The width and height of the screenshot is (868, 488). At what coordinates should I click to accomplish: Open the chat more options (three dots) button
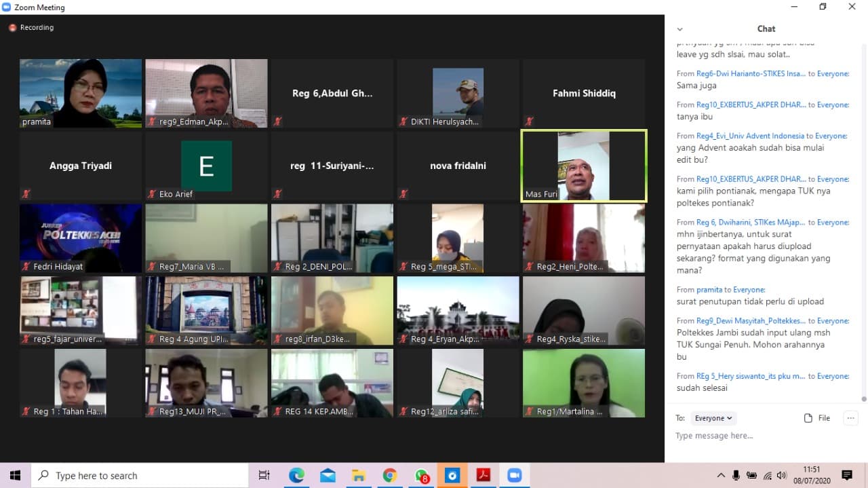click(x=851, y=418)
